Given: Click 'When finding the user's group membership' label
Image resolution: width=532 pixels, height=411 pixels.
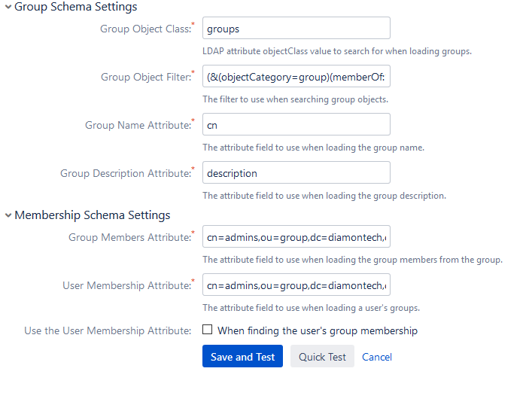Looking at the screenshot, I should tap(318, 330).
